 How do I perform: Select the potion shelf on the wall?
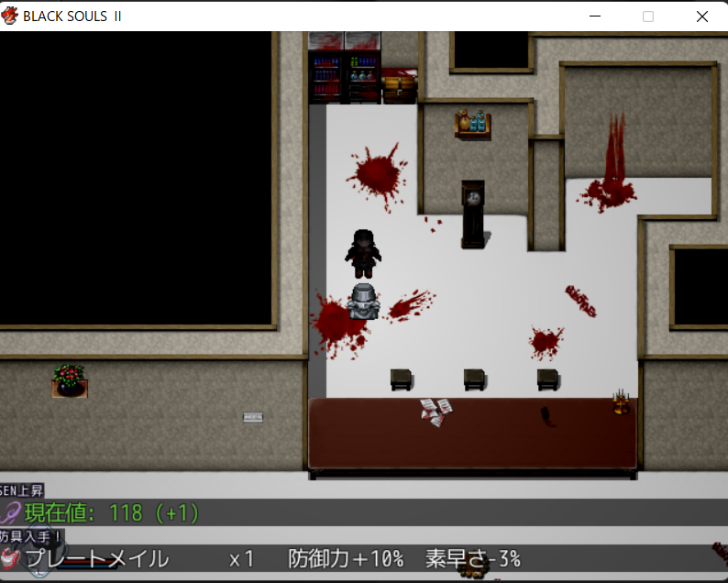tap(472, 124)
